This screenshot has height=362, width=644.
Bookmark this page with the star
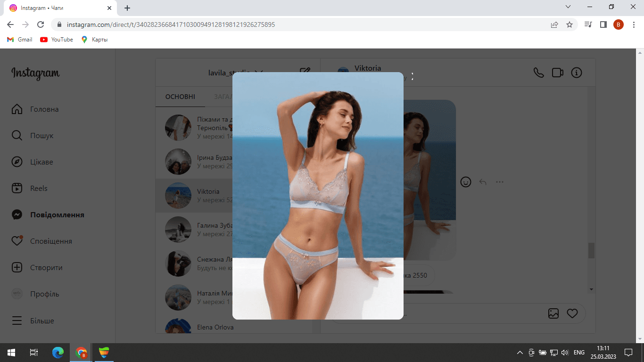point(570,25)
